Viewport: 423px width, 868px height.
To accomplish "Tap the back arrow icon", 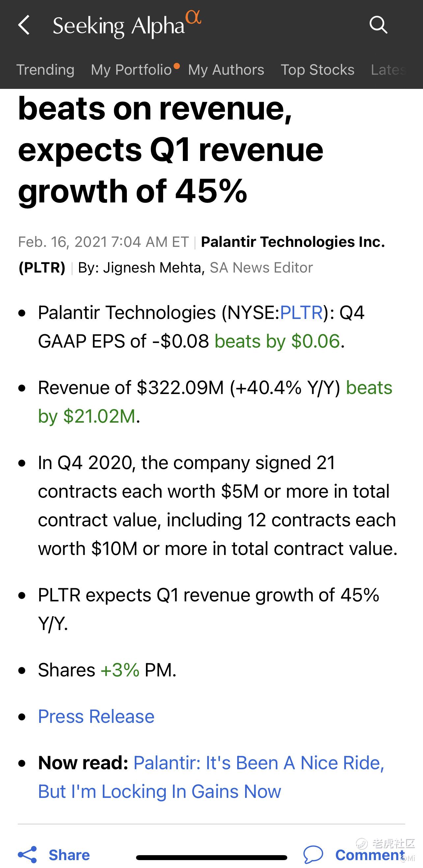I will 24,25.
